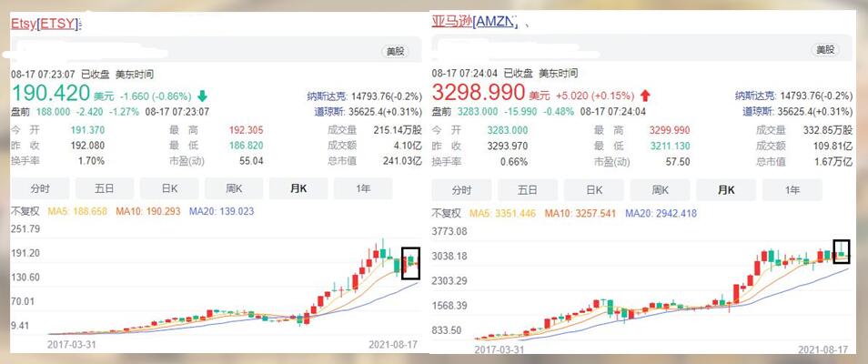Image resolution: width=868 pixels, height=364 pixels.
Task: Select 五日 tab in Etsy chart
Action: tap(104, 188)
